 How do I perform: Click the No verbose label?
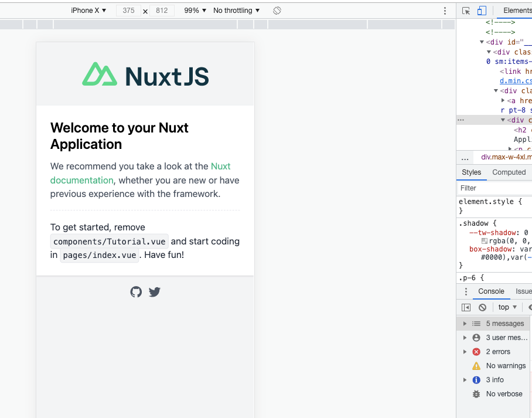(x=504, y=394)
